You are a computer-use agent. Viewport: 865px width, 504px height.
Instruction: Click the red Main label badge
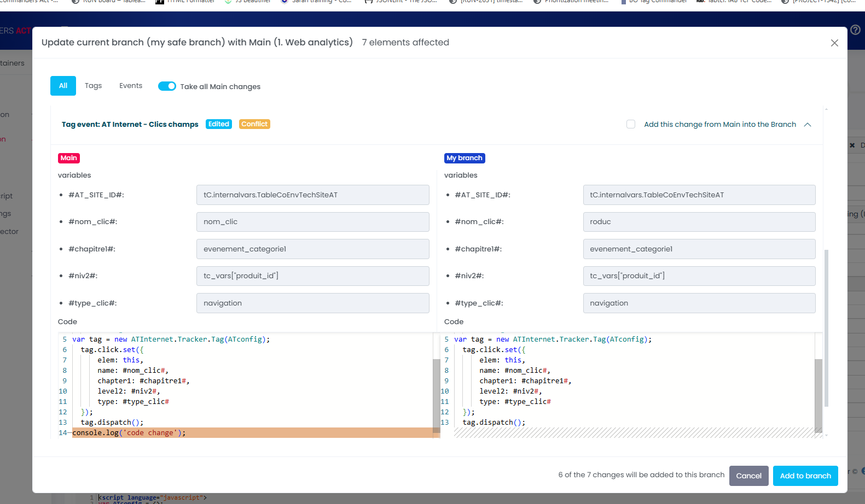pos(69,158)
